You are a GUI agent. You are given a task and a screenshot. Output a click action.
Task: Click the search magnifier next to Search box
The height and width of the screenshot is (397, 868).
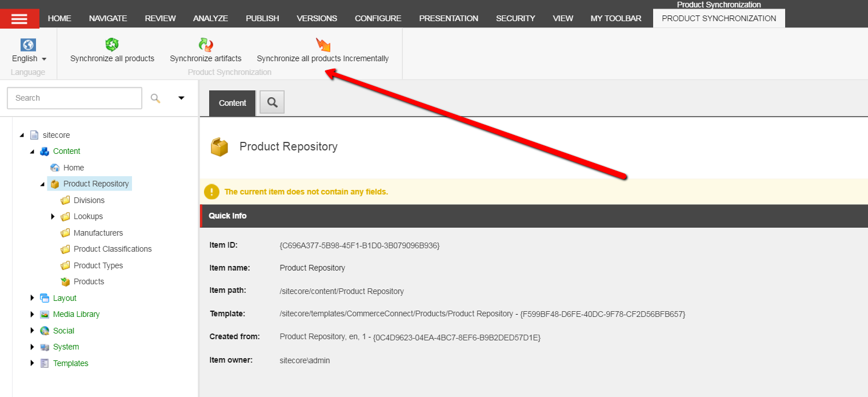[x=155, y=98]
